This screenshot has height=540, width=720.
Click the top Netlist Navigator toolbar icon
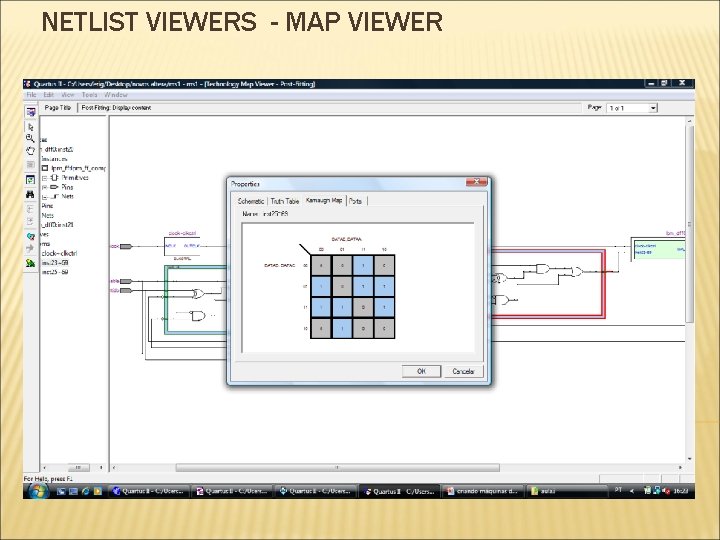tap(30, 112)
